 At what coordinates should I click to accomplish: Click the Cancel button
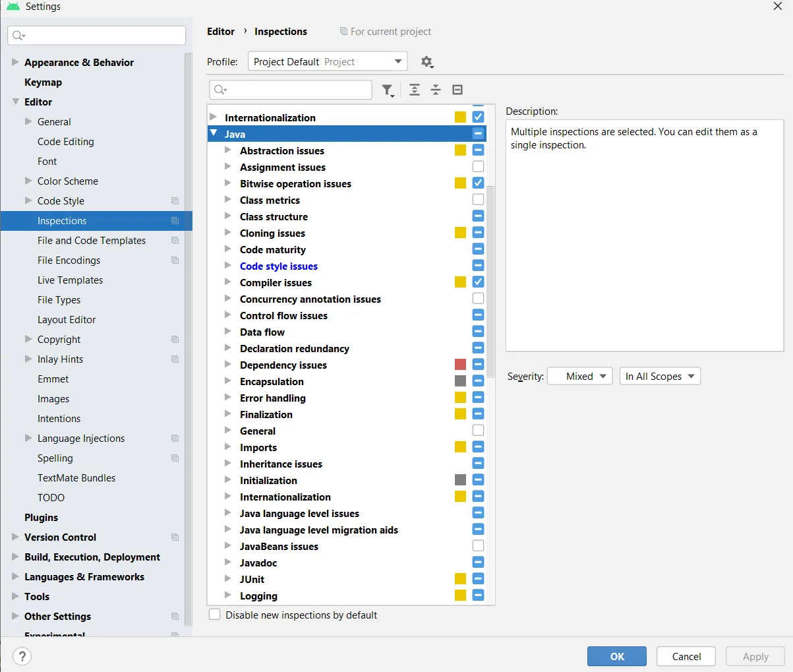pos(686,656)
